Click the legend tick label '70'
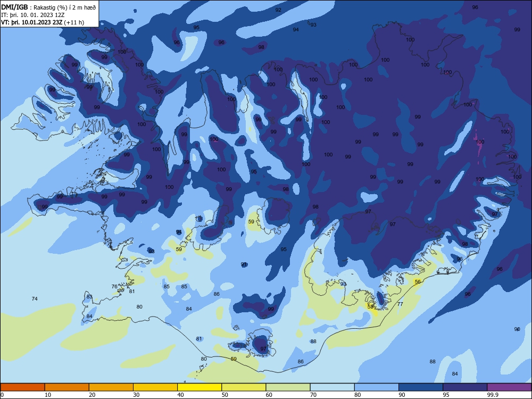 pyautogui.click(x=313, y=395)
